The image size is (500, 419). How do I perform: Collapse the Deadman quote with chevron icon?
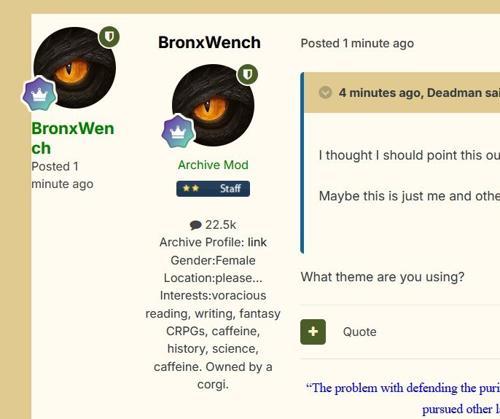tap(325, 92)
